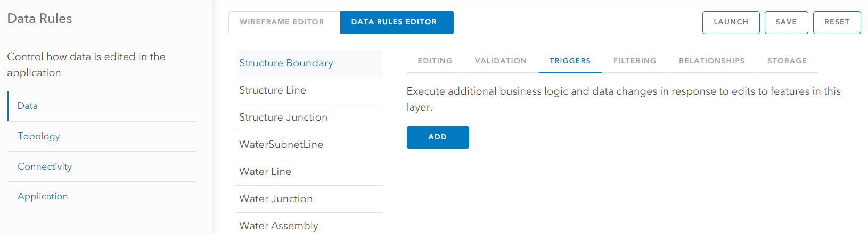Select the Water Line layer
The height and width of the screenshot is (234, 868).
tap(309, 172)
